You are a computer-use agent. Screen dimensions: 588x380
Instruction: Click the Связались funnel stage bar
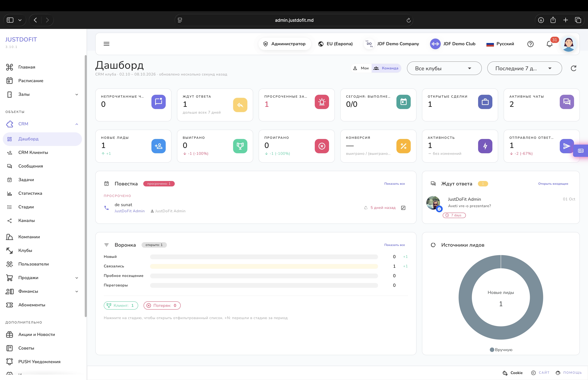pos(264,266)
